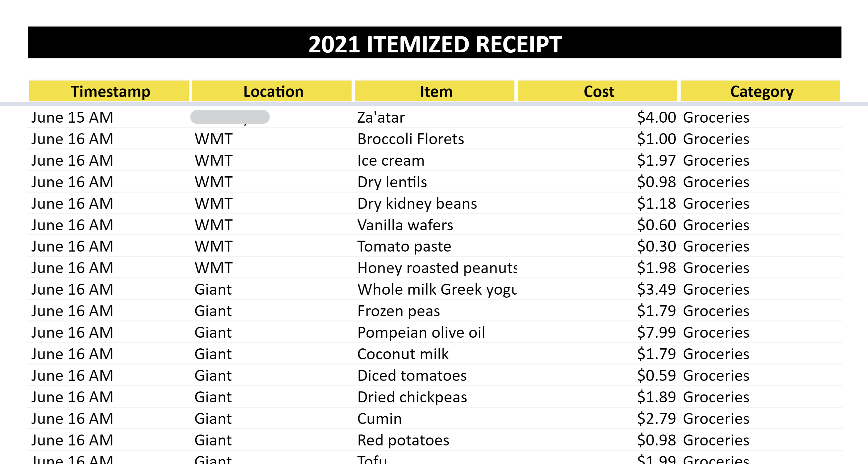Image resolution: width=868 pixels, height=464 pixels.
Task: Select the $0.30 Tomato paste cost
Action: click(656, 247)
